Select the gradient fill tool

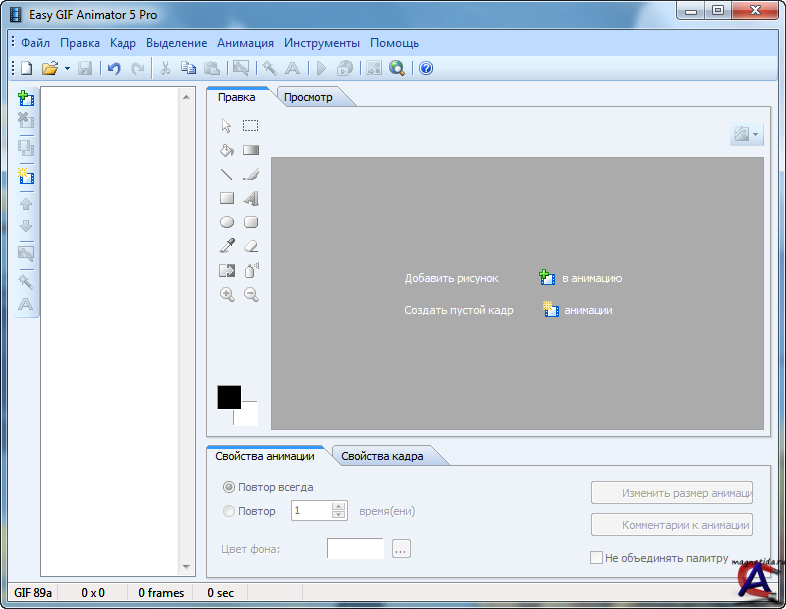click(x=251, y=150)
